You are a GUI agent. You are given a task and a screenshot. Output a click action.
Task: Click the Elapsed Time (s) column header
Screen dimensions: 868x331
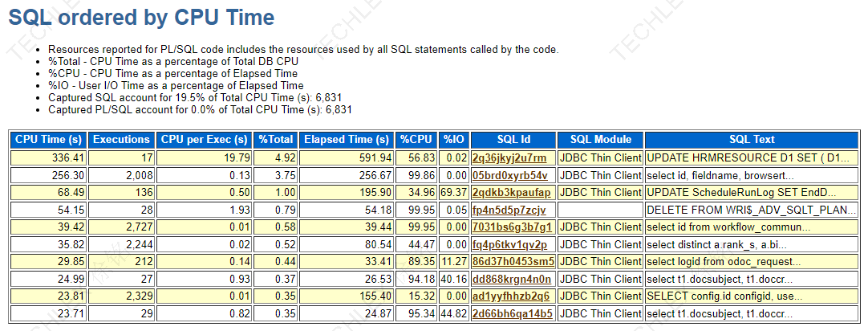(347, 140)
